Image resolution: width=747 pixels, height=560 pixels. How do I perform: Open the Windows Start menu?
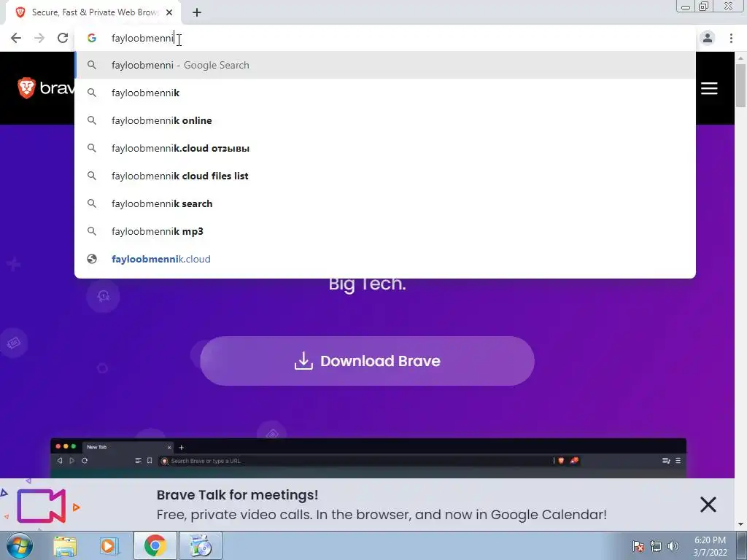point(20,545)
